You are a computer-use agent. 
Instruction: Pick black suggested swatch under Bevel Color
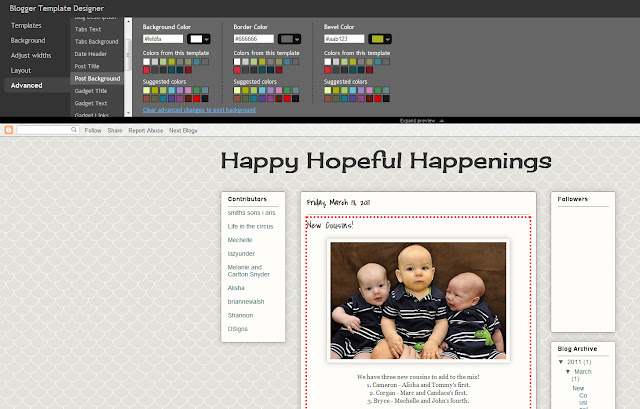coord(386,98)
